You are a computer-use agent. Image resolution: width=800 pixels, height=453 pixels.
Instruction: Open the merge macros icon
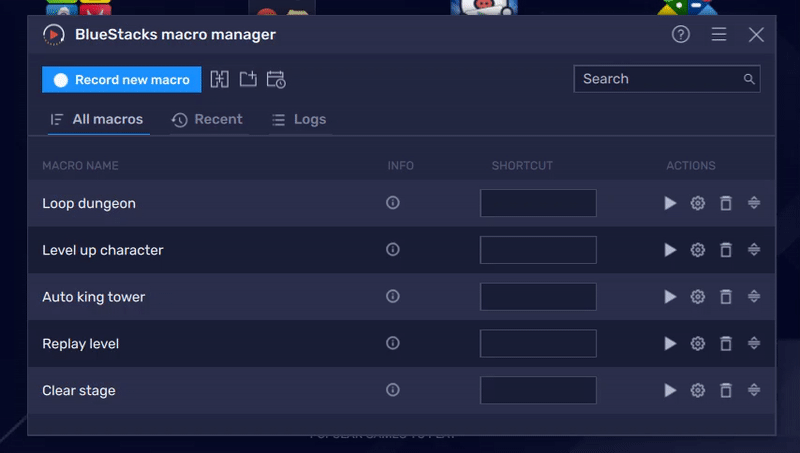pos(219,79)
